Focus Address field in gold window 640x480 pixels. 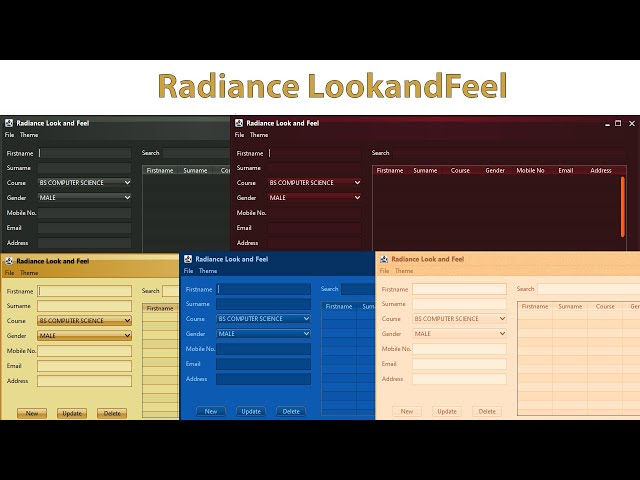[x=84, y=381]
